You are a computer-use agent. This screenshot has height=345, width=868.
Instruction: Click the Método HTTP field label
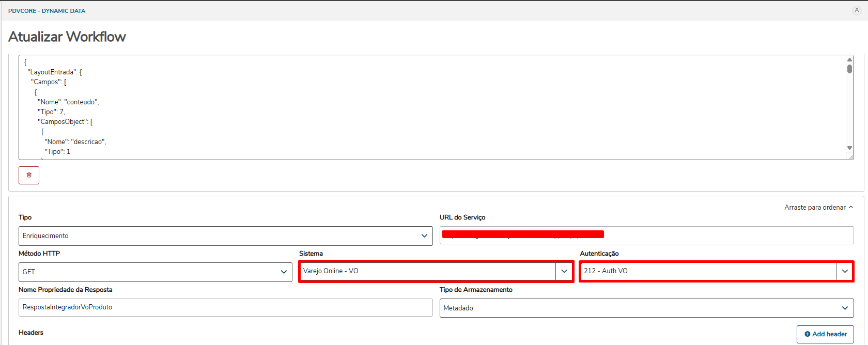tap(39, 254)
